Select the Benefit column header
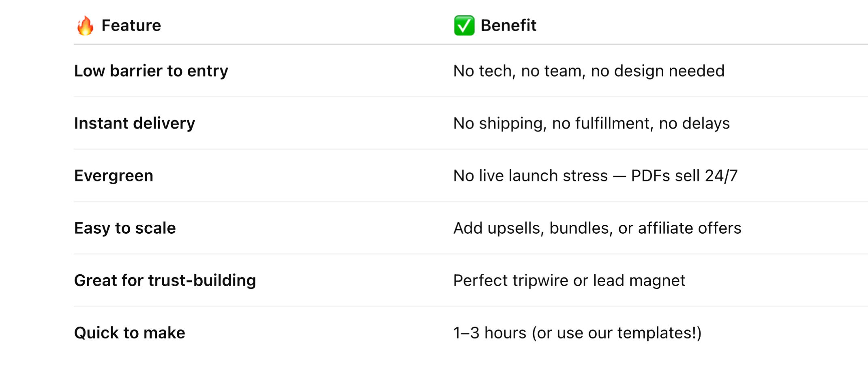 [x=508, y=26]
